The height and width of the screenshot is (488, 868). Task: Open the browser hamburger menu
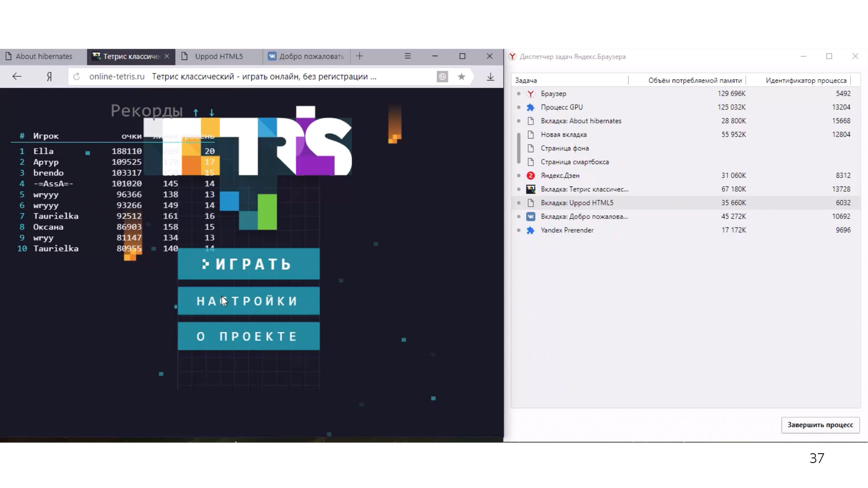tap(407, 56)
